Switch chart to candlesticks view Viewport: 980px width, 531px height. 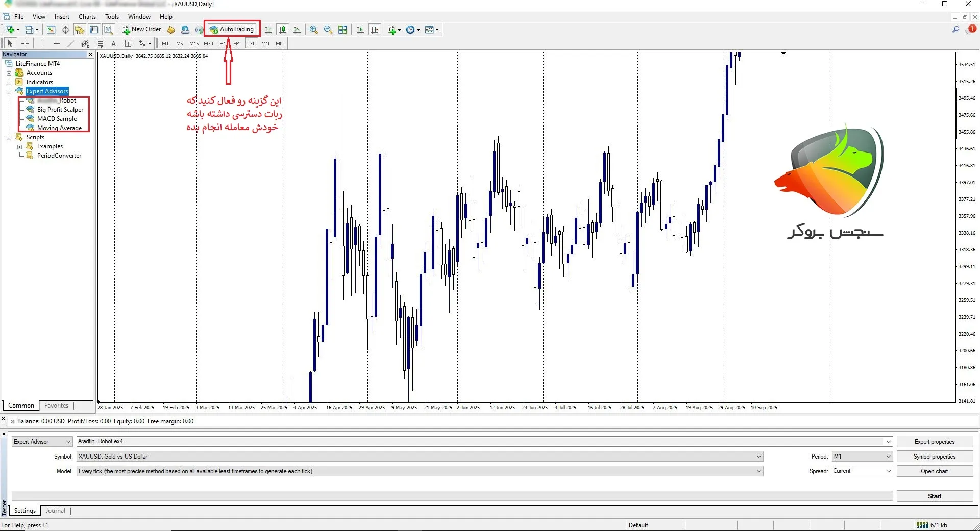tap(283, 30)
